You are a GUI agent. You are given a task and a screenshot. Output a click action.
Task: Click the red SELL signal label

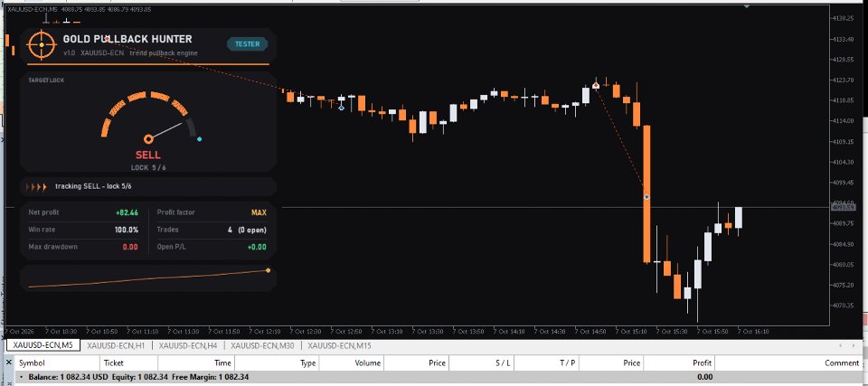click(147, 155)
